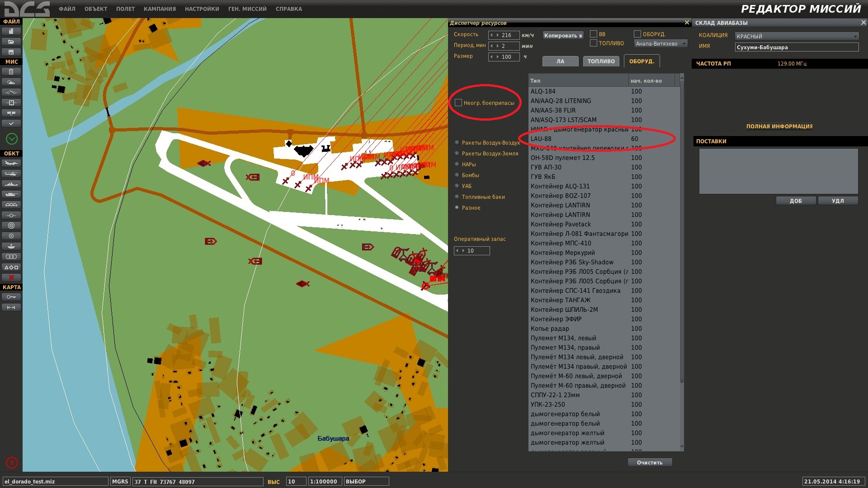Click the ДОБ button under ПОСТАВКИ
The image size is (868, 488).
pyautogui.click(x=796, y=201)
